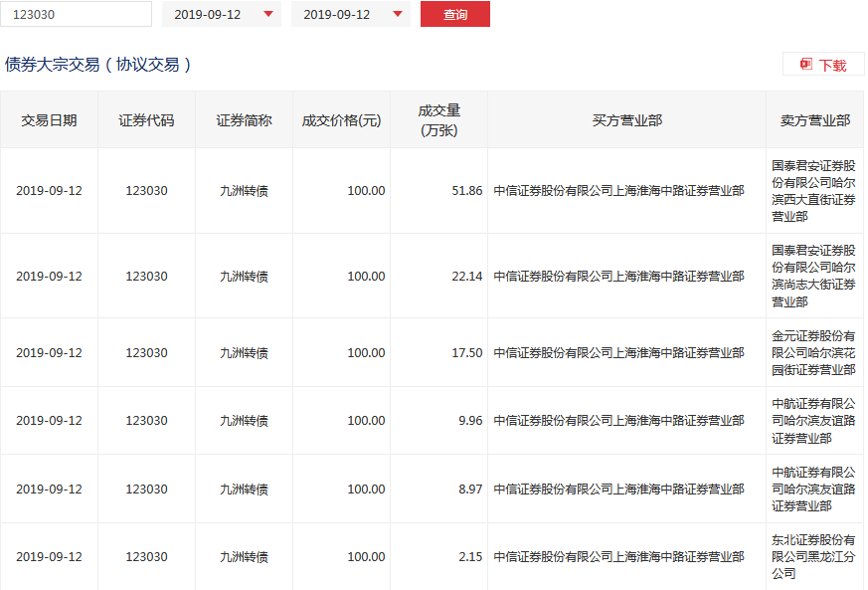Select the 证券代码 column header
The height and width of the screenshot is (590, 868).
pos(146,120)
